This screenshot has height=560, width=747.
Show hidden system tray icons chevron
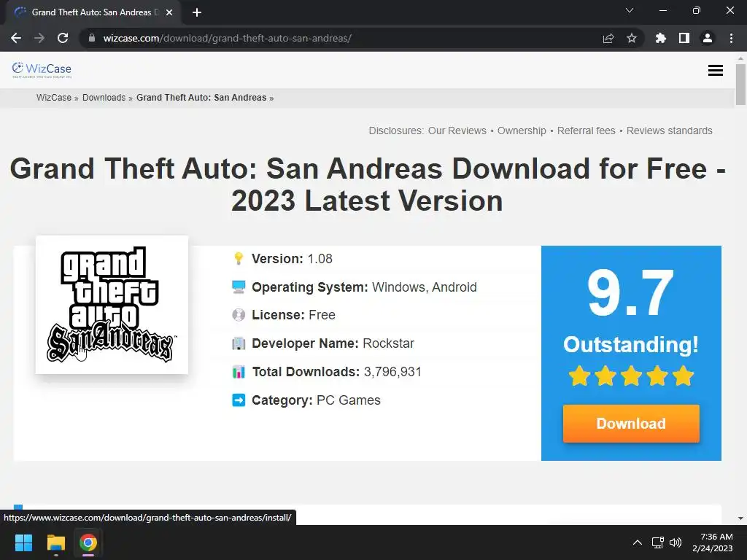tap(637, 542)
